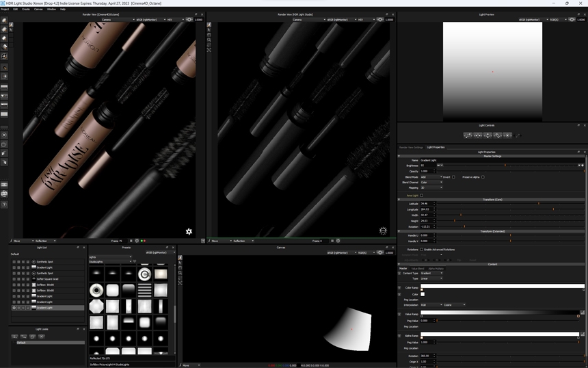
Task: Click the delete X icon in left toolbar
Action: point(4,135)
